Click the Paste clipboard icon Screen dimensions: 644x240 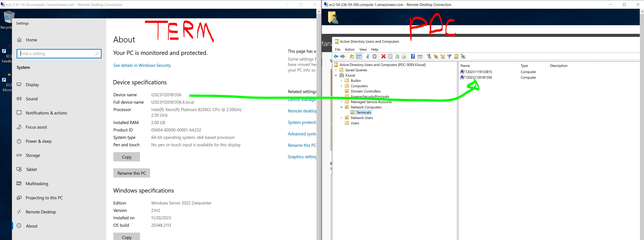pyautogui.click(x=374, y=56)
